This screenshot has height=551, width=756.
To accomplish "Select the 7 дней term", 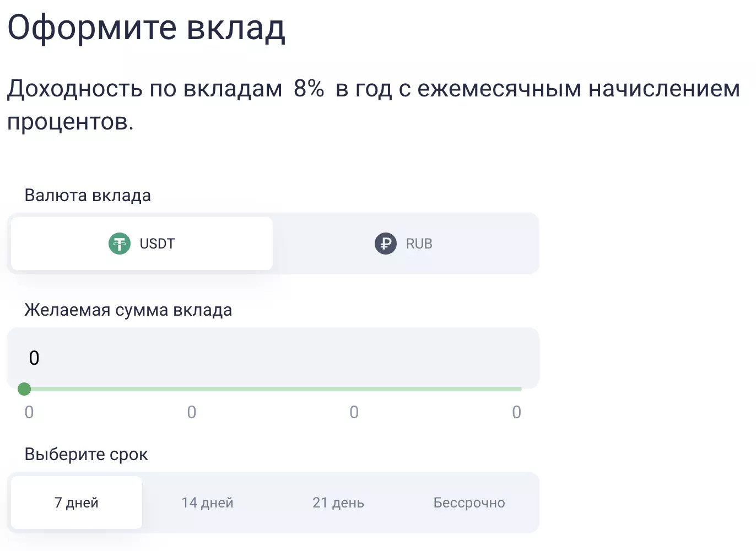I will click(77, 503).
